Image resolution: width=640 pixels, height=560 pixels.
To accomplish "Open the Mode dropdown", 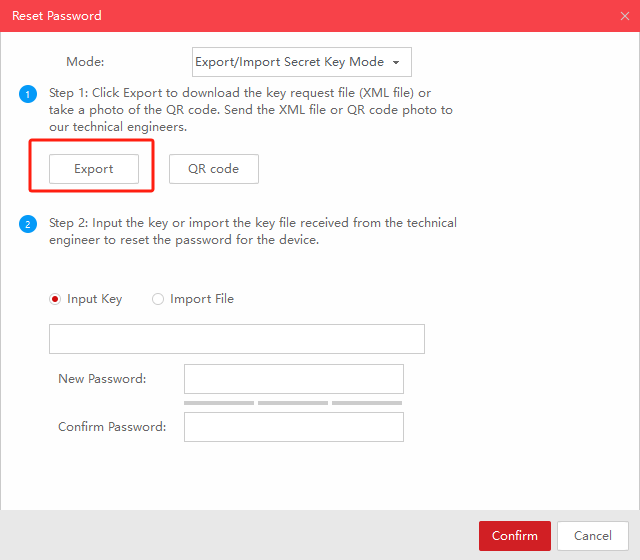I will pos(302,62).
